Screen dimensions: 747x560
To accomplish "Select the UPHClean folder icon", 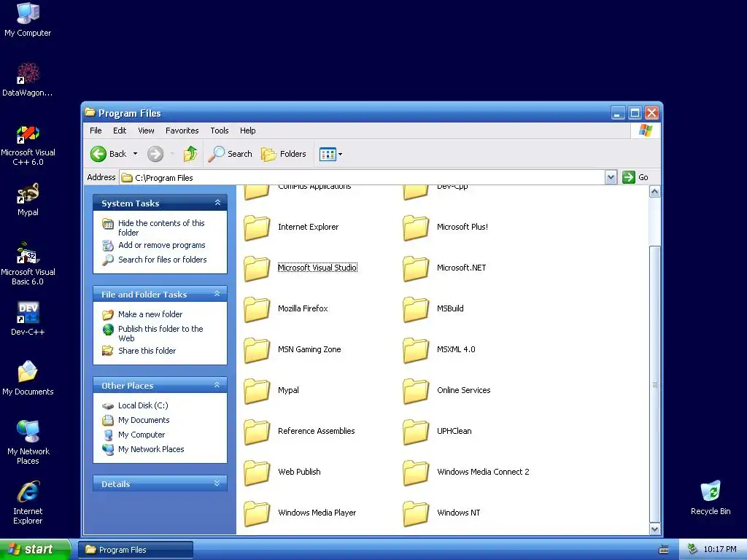I will click(x=416, y=432).
